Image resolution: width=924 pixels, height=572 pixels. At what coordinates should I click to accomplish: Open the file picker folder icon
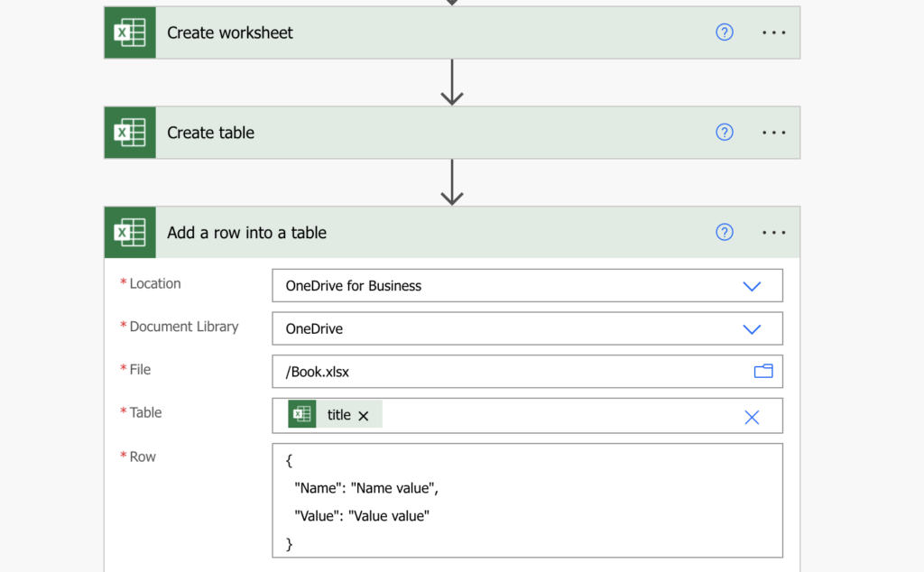(x=763, y=371)
